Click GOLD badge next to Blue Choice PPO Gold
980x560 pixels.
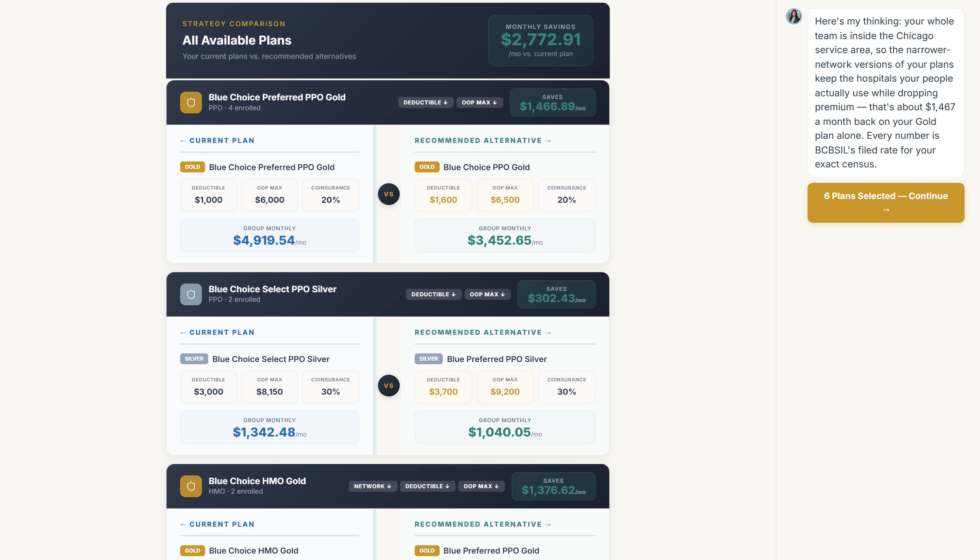point(427,167)
